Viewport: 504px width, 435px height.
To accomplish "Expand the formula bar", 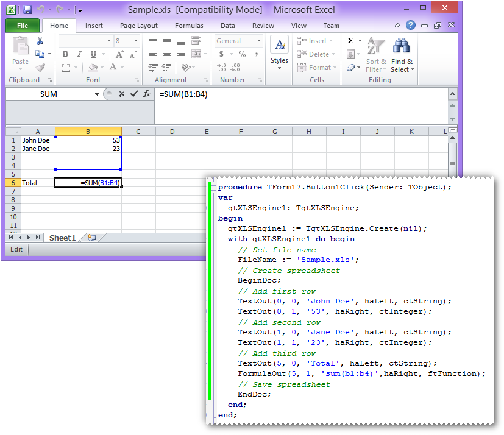I will coord(452,94).
